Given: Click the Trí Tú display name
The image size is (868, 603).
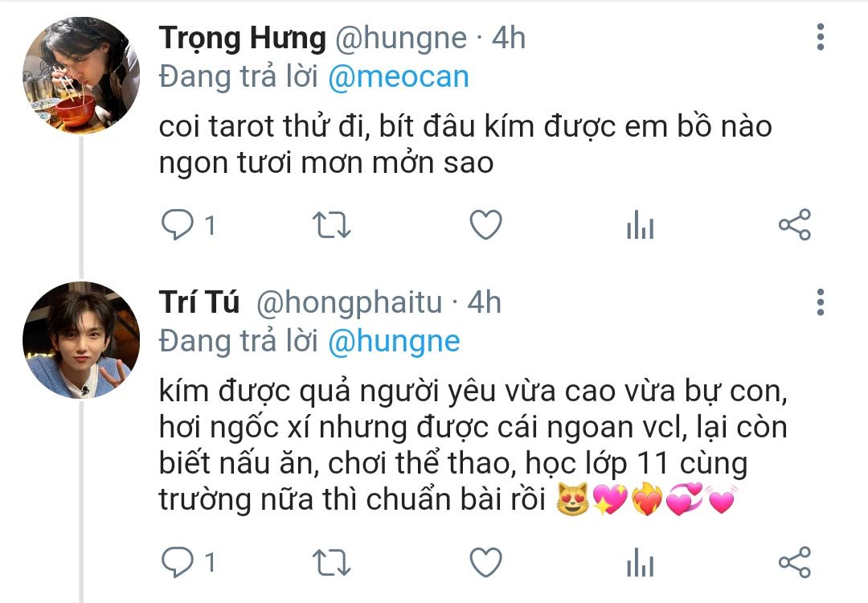Looking at the screenshot, I should 199,302.
